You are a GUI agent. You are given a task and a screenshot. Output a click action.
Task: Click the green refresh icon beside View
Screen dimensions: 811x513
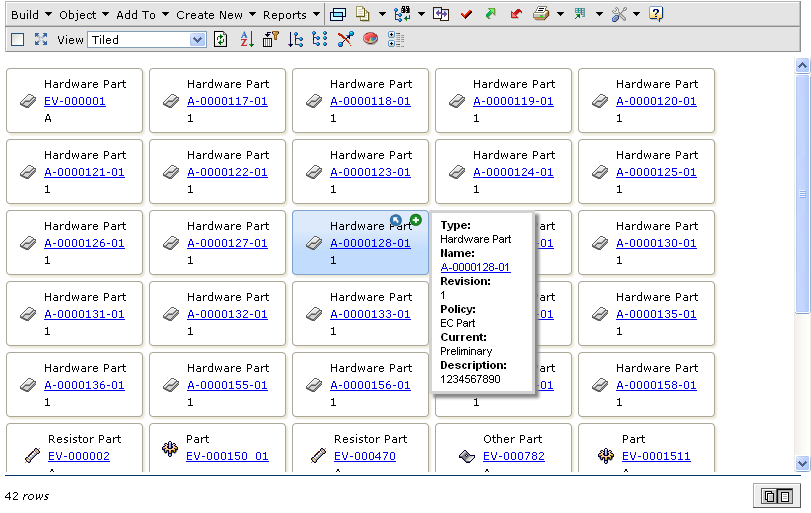pyautogui.click(x=221, y=40)
